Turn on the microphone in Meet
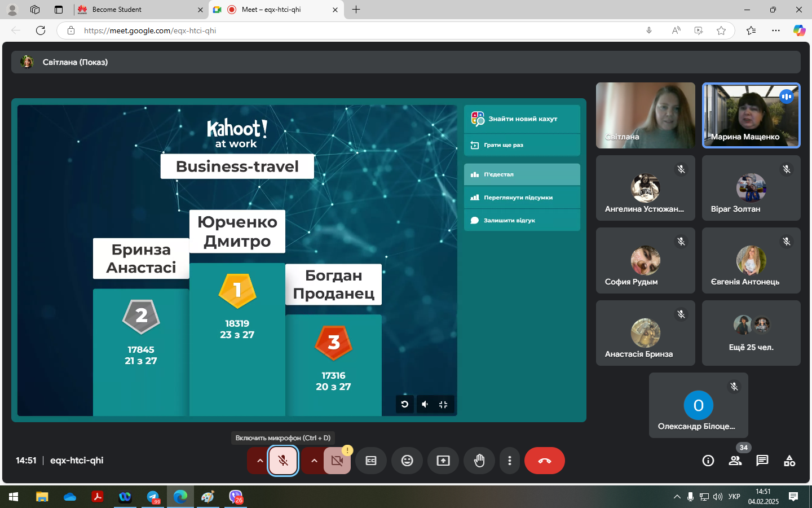 [x=283, y=461]
